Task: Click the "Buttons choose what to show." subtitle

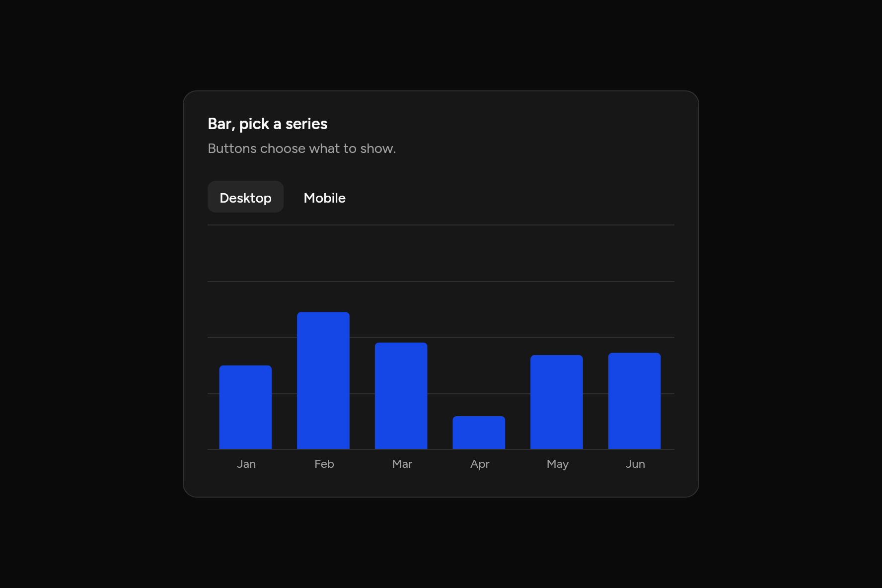Action: pos(302,148)
